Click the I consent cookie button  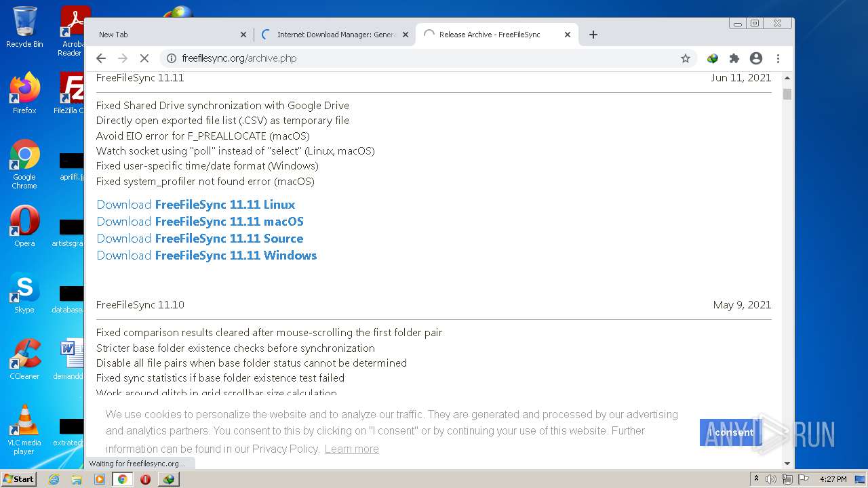point(731,432)
